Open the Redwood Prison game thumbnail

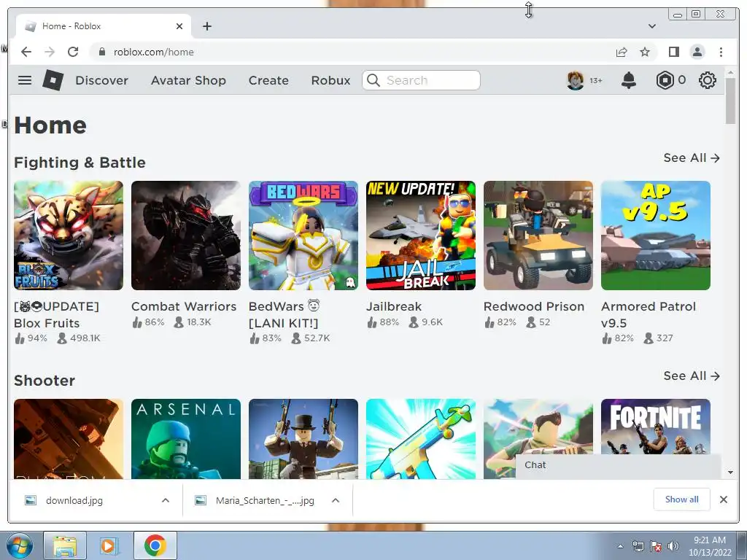538,236
